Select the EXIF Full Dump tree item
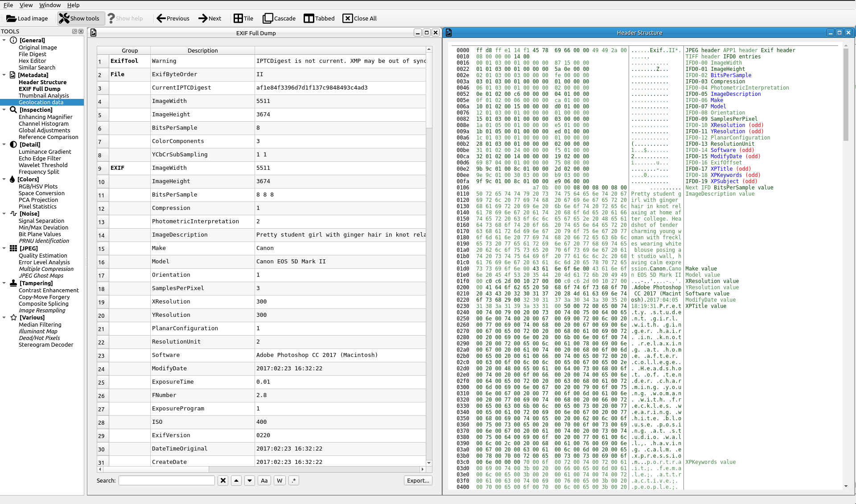The width and height of the screenshot is (856, 504). click(40, 89)
